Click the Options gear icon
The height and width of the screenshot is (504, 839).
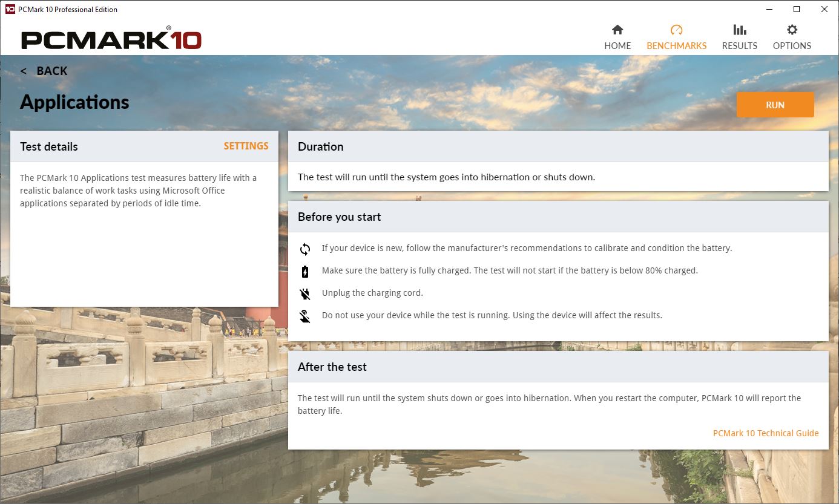pos(792,30)
